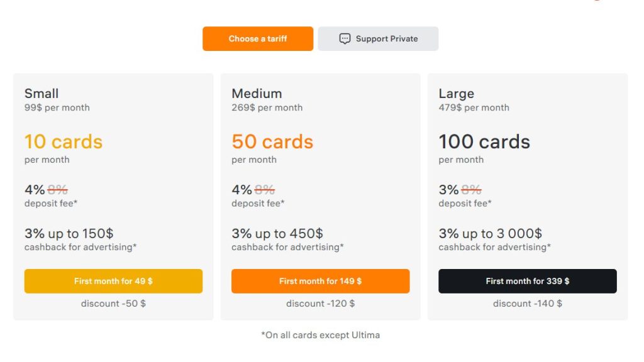Click the yellow 10 cards heading
This screenshot has width=644, height=362.
click(x=64, y=141)
